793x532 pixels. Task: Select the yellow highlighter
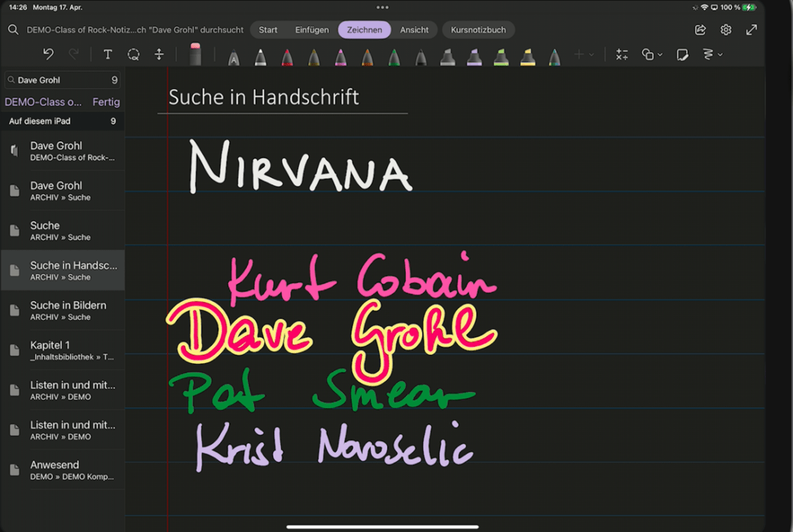528,57
